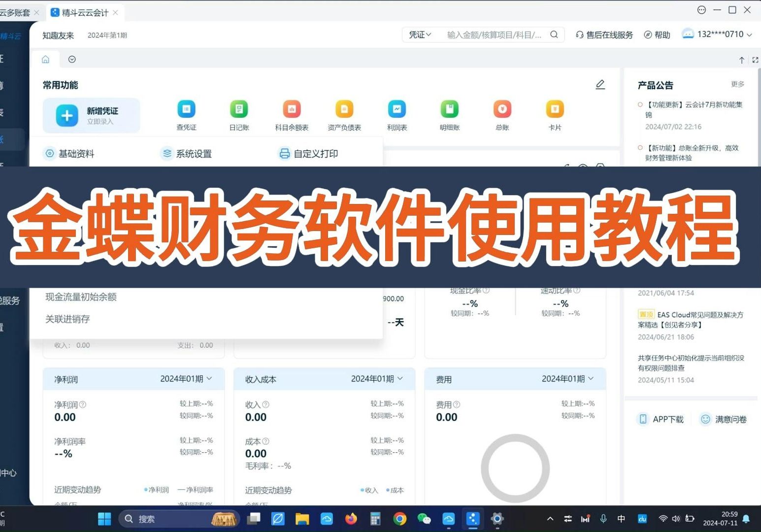Open the circled down-arrow tab list
Image resolution: width=761 pixels, height=532 pixels.
[72, 59]
